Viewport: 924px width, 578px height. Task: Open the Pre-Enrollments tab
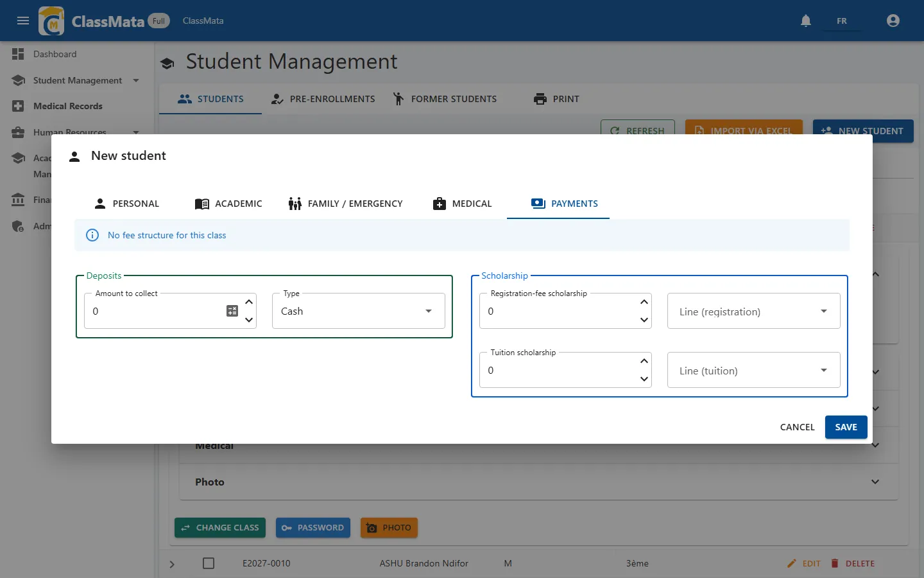[x=323, y=99]
